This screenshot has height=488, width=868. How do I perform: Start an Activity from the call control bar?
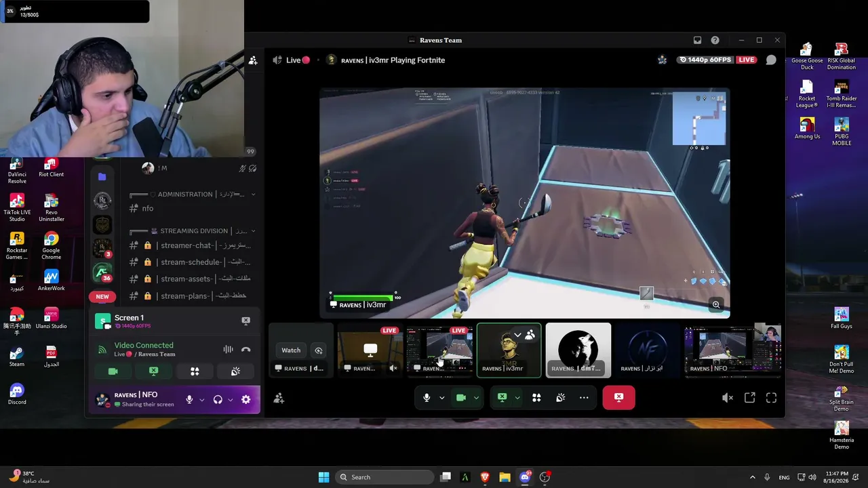click(x=536, y=398)
